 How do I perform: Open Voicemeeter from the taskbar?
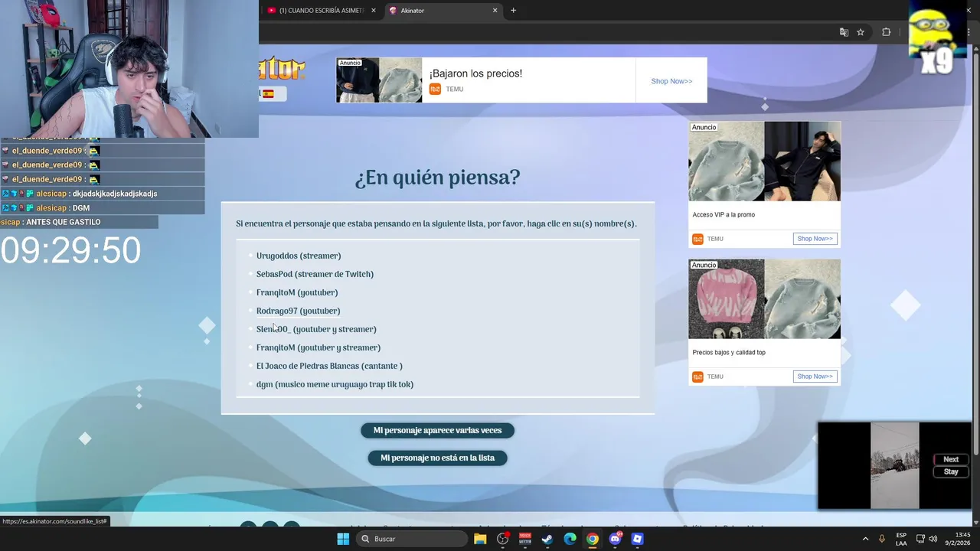click(525, 539)
